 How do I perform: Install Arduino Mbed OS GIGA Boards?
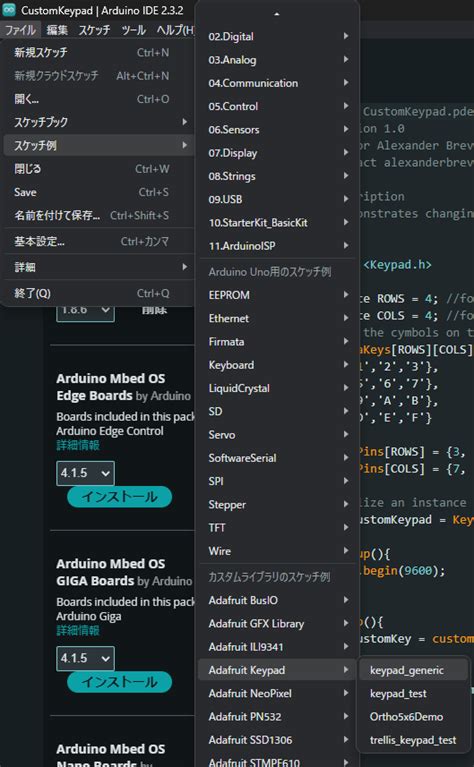[119, 682]
